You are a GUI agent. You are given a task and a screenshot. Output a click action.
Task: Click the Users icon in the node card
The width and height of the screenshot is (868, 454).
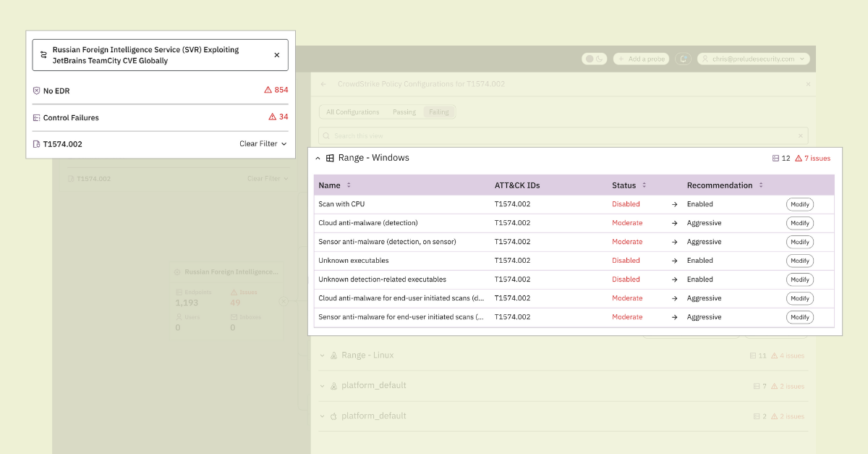pyautogui.click(x=179, y=317)
